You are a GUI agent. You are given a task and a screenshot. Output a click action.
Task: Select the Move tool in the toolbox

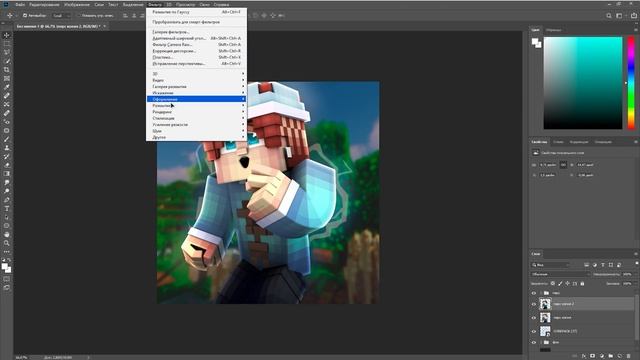point(7,35)
